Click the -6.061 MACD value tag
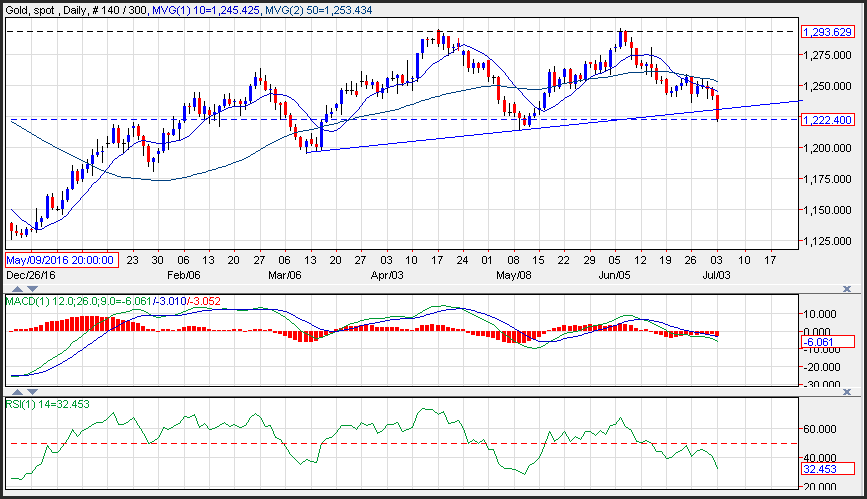Viewport: 867px width, 499px height. (x=828, y=341)
